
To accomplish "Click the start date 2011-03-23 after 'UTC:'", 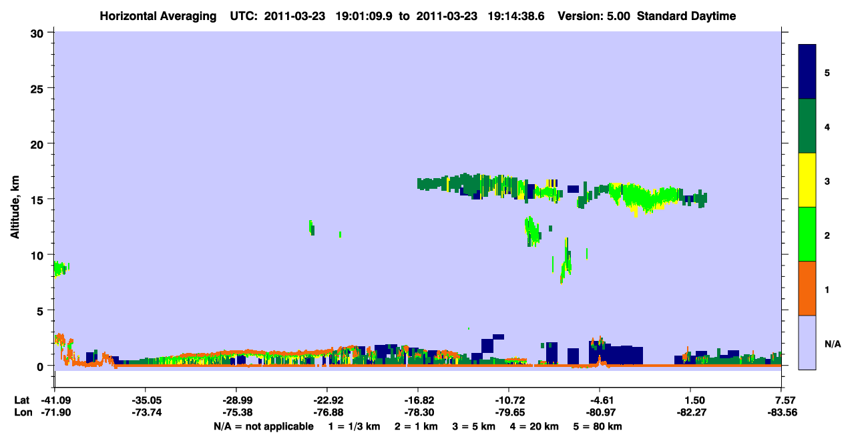I will click(x=293, y=17).
